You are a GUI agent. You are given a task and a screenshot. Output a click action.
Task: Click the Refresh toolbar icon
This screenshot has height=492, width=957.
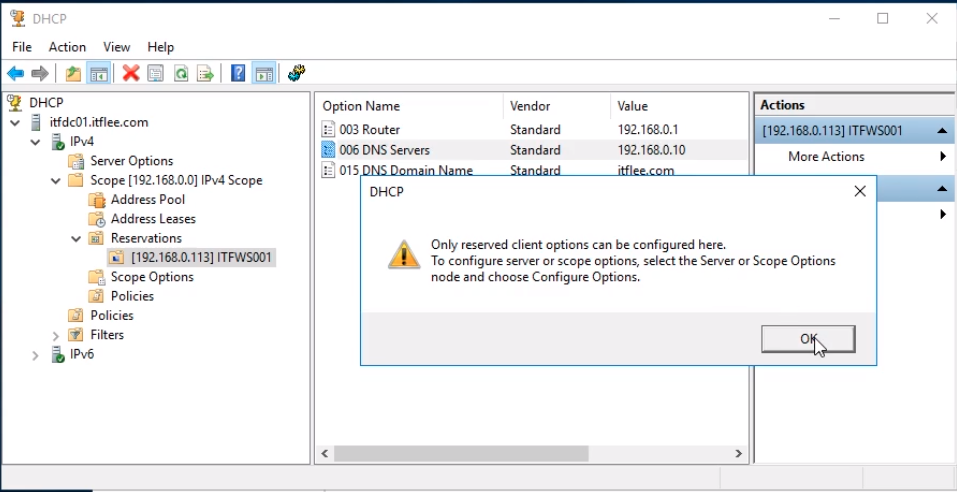pyautogui.click(x=181, y=74)
